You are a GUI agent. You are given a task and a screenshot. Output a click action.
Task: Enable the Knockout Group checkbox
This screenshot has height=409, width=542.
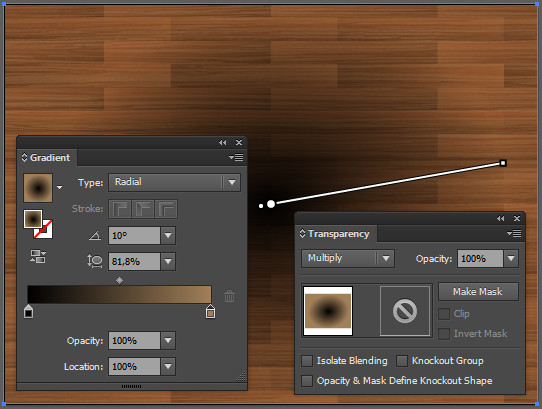402,361
